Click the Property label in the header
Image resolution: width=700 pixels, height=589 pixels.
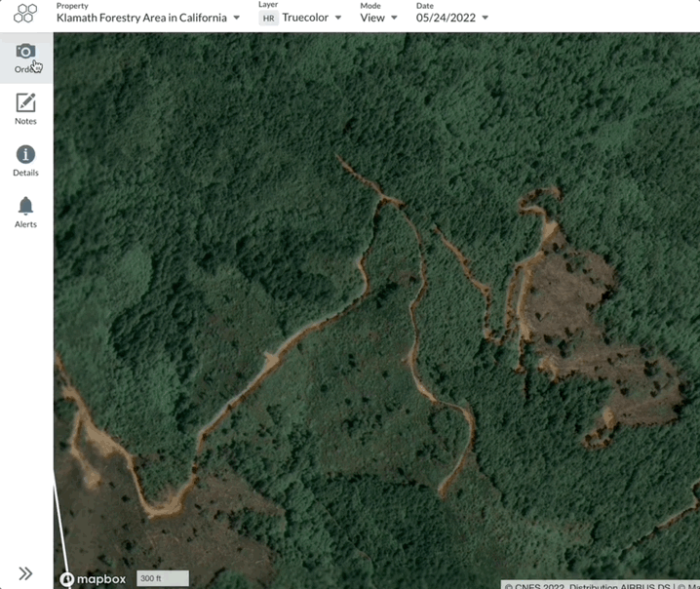72,6
